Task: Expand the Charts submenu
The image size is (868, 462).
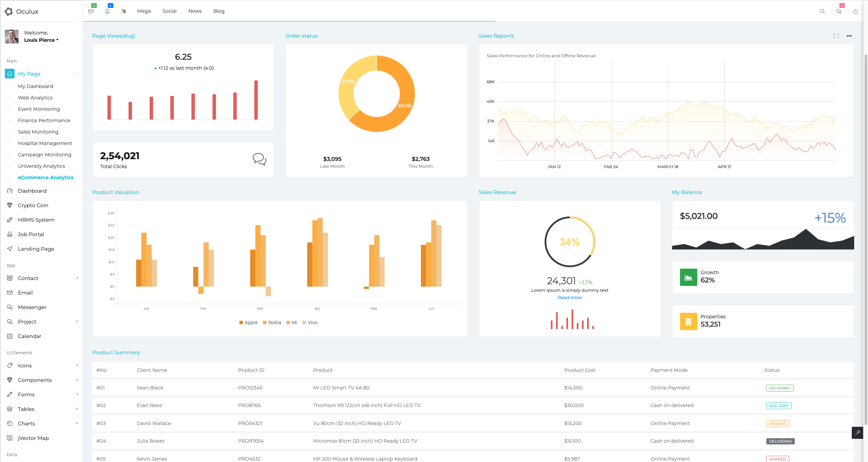Action: [x=77, y=423]
